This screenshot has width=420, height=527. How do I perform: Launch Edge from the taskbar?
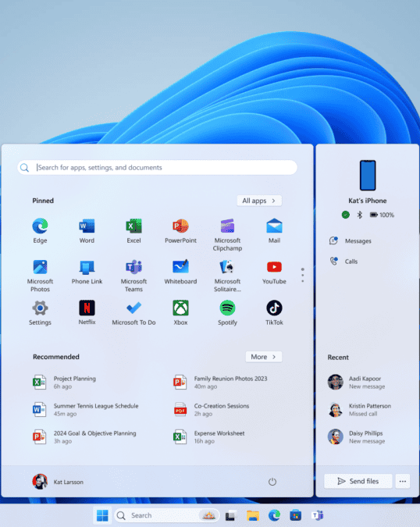[x=274, y=515]
